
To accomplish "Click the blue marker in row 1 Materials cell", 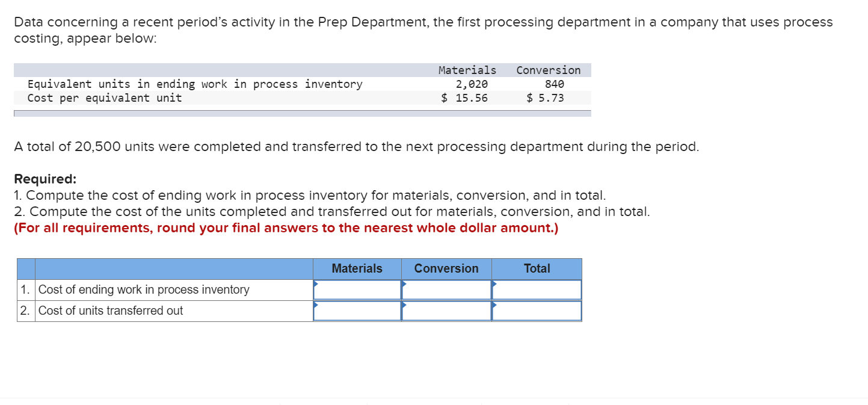I will pos(315,285).
